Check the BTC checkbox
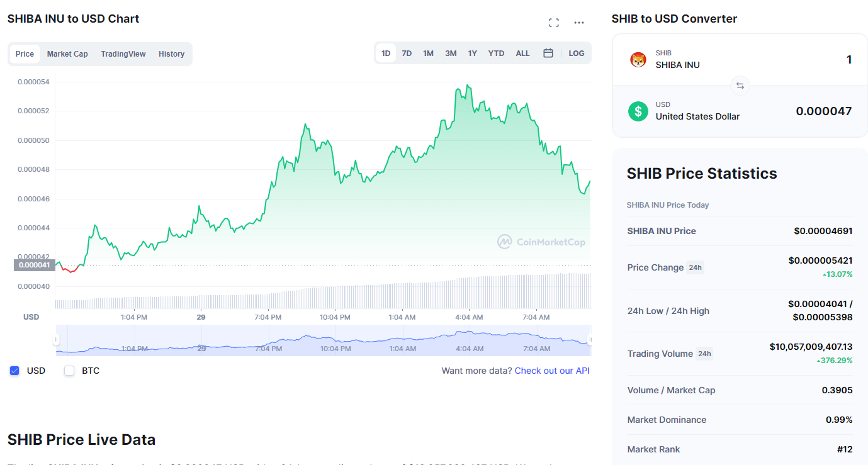Screen dimensions: 868x465 [x=69, y=371]
